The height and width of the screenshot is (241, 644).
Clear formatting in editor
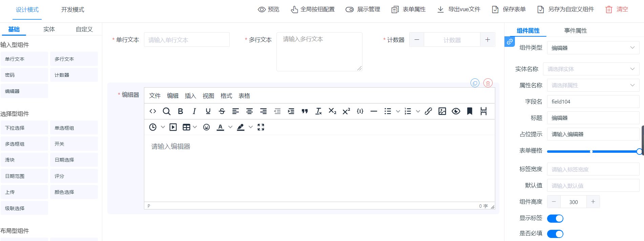coord(318,111)
